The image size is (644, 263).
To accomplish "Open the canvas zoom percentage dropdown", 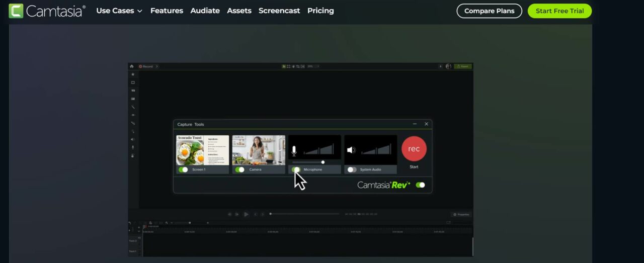I will click(x=313, y=66).
